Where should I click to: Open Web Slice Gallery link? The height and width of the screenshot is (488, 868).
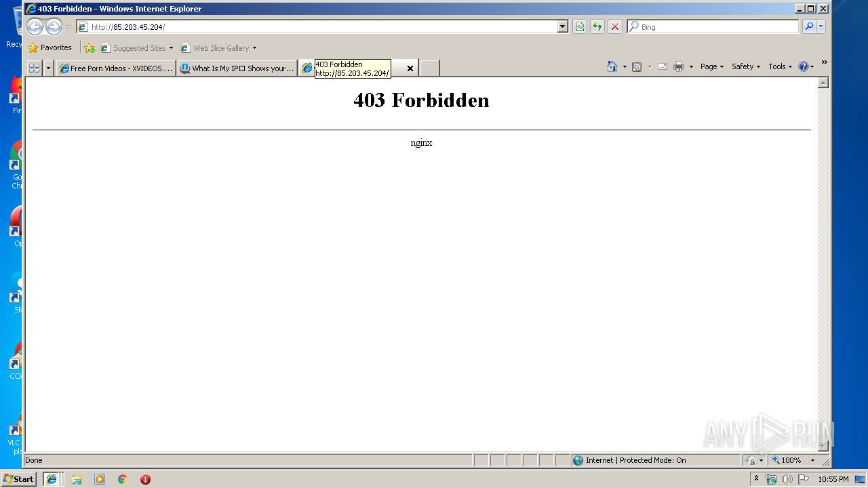[215, 48]
